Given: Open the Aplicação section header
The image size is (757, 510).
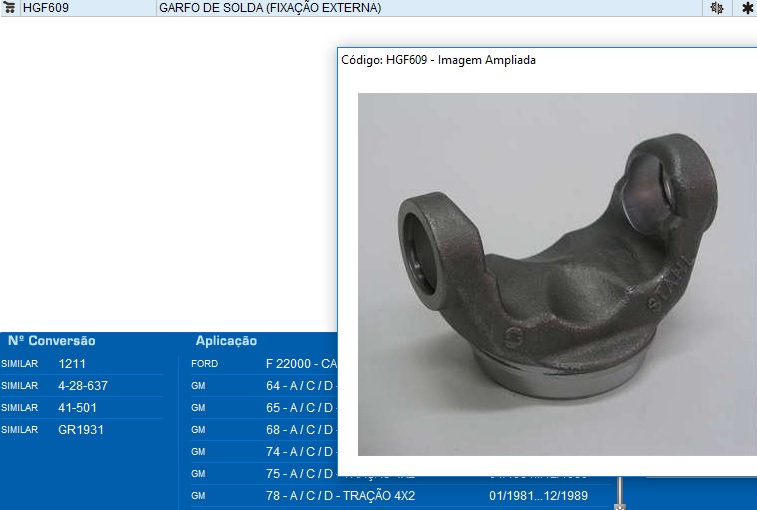Looking at the screenshot, I should pos(226,341).
